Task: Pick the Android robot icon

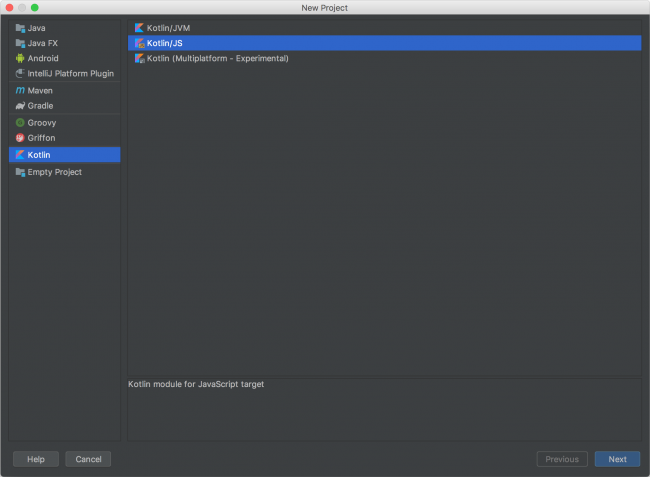Action: pos(20,58)
